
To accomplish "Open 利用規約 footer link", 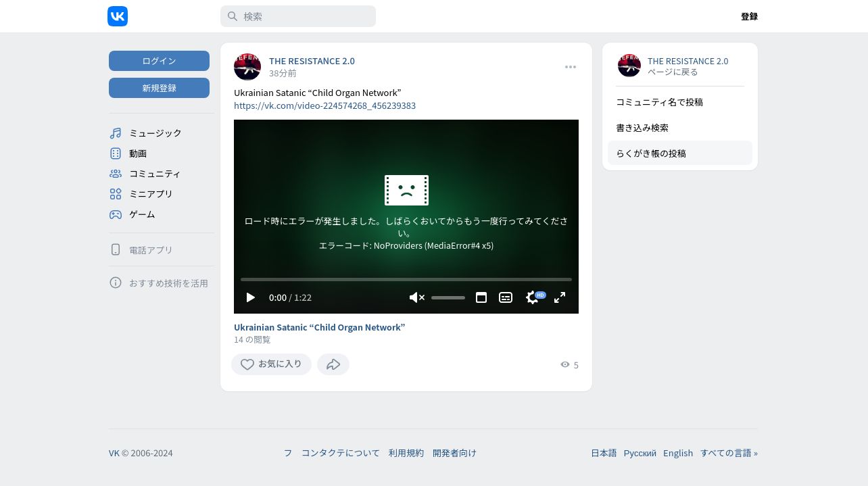I will 406,453.
